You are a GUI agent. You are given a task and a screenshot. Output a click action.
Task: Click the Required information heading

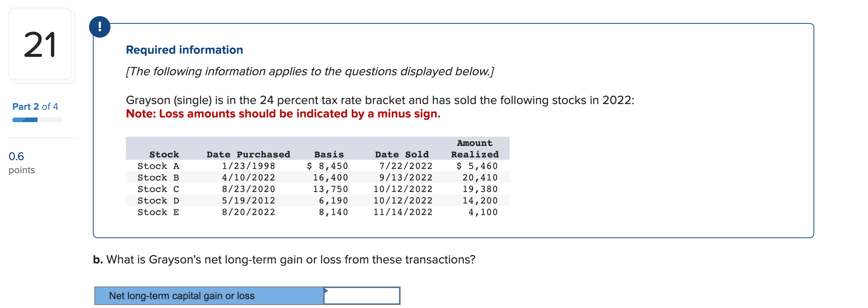(x=185, y=50)
